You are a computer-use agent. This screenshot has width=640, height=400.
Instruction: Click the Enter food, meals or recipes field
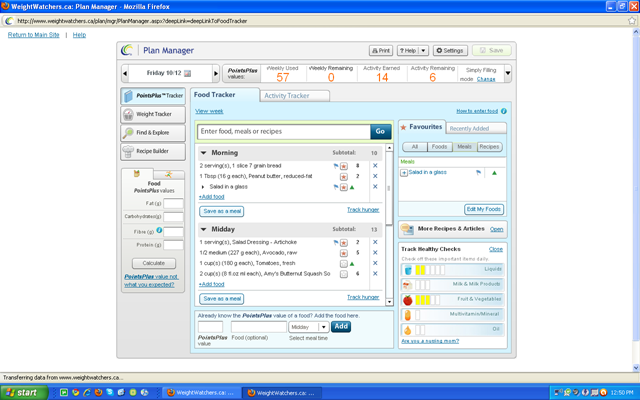click(284, 131)
